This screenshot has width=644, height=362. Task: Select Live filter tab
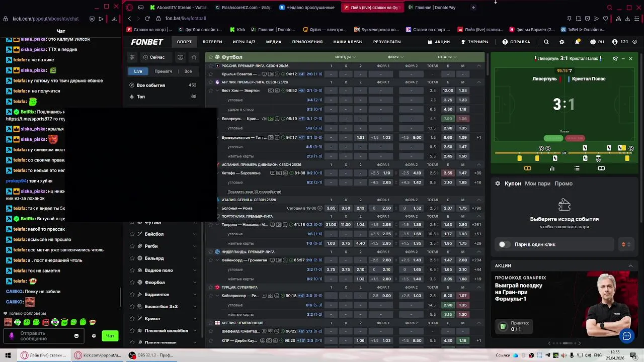point(138,71)
